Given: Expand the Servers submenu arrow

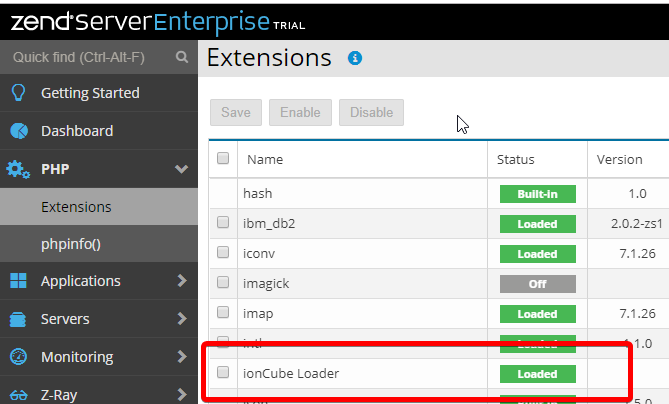Looking at the screenshot, I should click(181, 319).
